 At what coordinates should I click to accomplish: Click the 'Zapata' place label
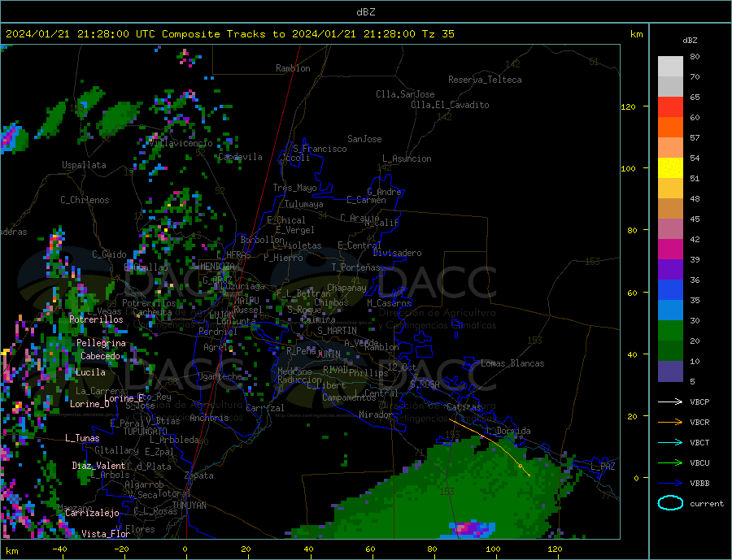tap(199, 475)
